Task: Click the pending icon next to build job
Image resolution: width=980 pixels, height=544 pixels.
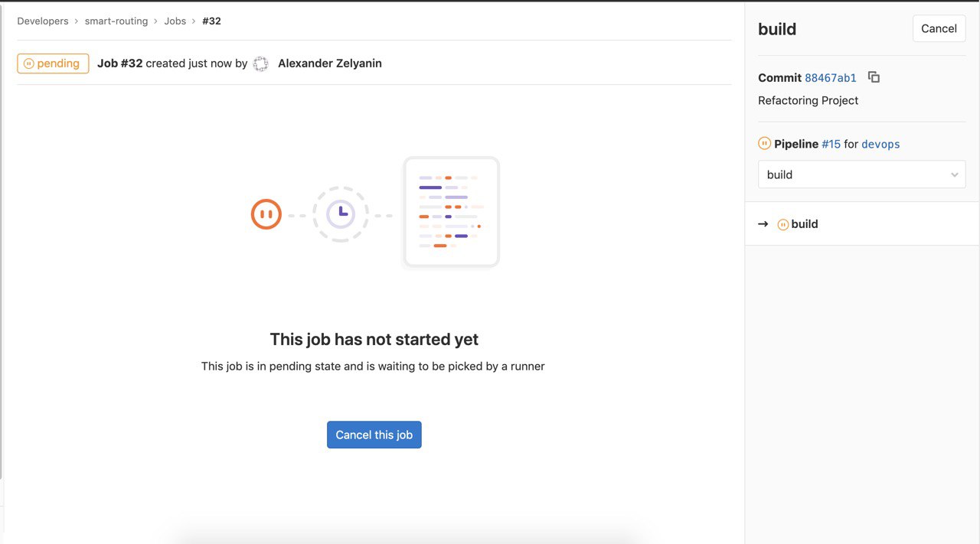Action: pos(783,224)
